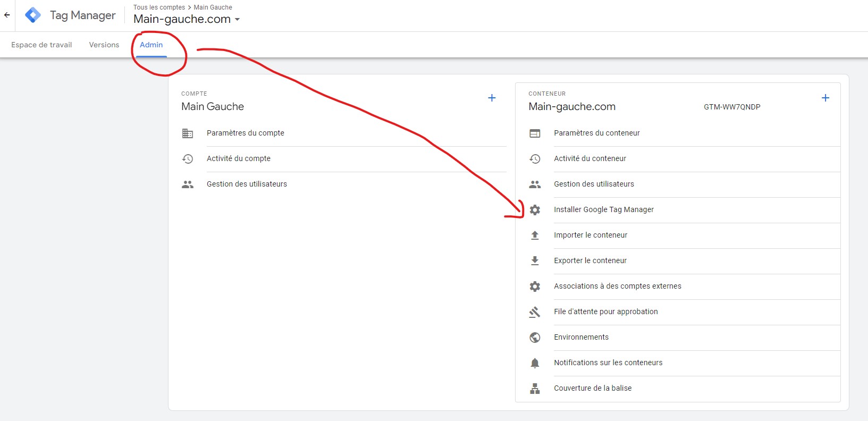Screen dimensions: 868x421
Task: Switch to Espace de travail tab
Action: pyautogui.click(x=41, y=45)
